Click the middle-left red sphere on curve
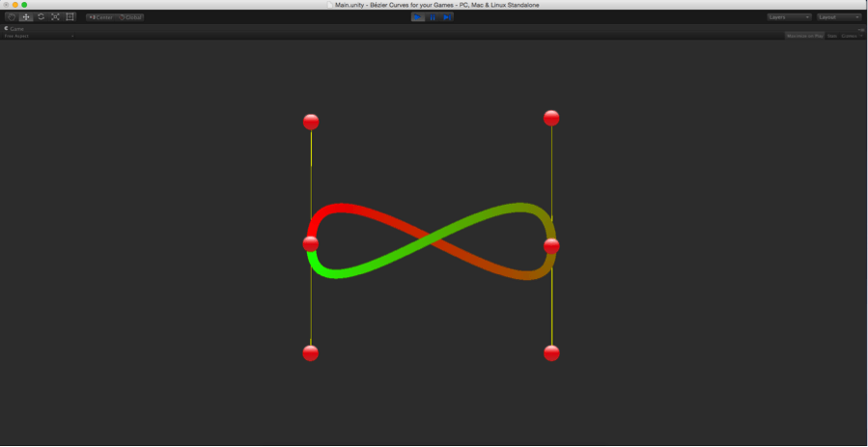This screenshot has height=447, width=868. [311, 243]
